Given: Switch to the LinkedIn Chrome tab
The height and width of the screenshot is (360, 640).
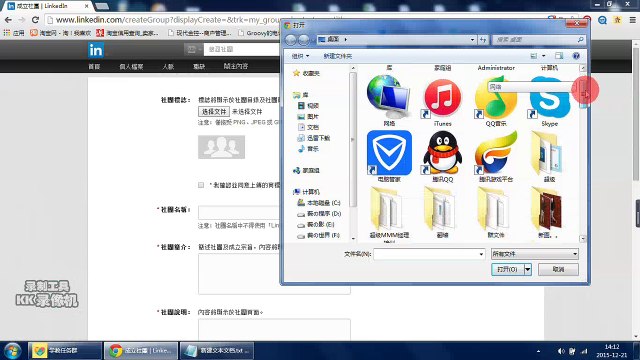Looking at the screenshot, I should point(48,6).
